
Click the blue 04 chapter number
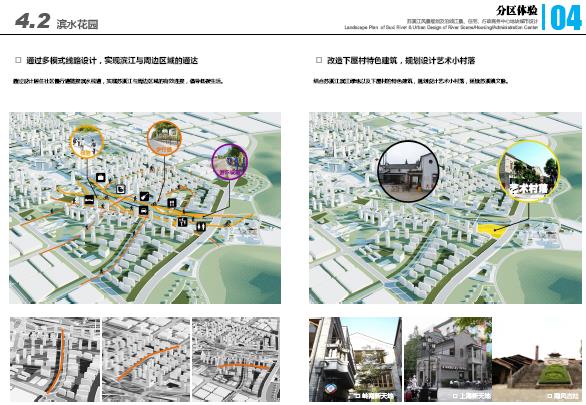coord(565,18)
